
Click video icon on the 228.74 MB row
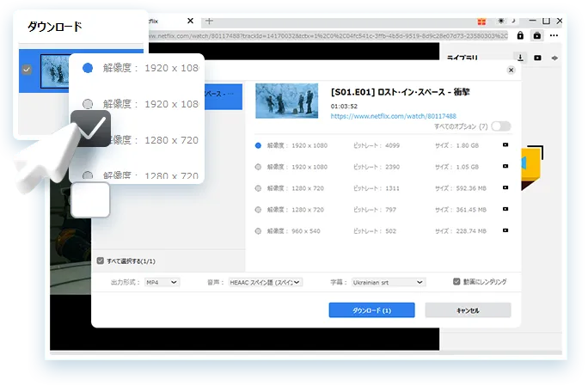tap(505, 230)
